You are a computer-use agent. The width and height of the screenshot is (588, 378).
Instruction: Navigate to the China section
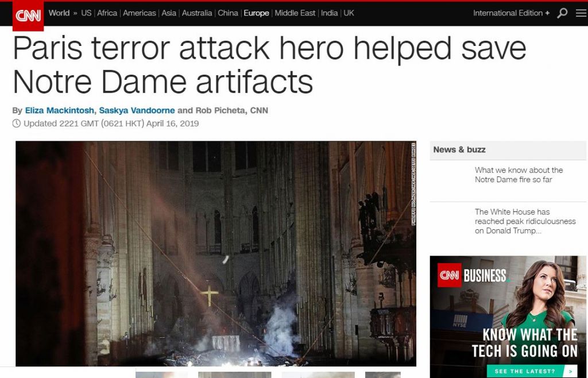pyautogui.click(x=228, y=13)
